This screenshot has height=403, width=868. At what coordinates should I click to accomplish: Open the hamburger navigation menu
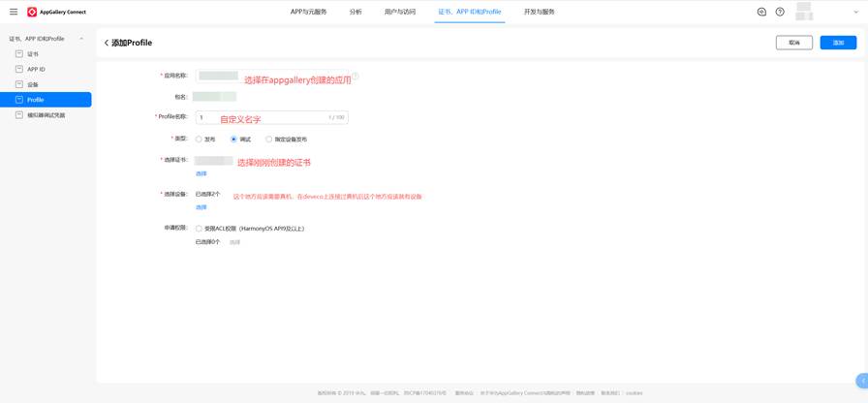[14, 12]
